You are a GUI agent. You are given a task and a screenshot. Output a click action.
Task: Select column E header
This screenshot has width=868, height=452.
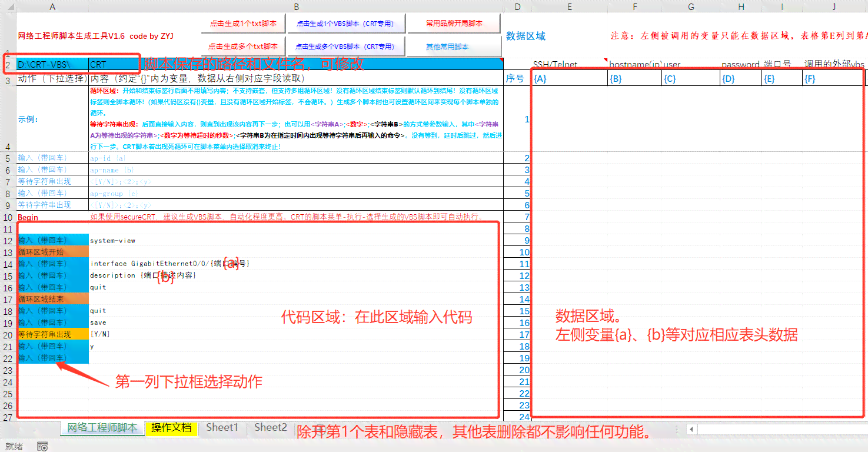(570, 6)
